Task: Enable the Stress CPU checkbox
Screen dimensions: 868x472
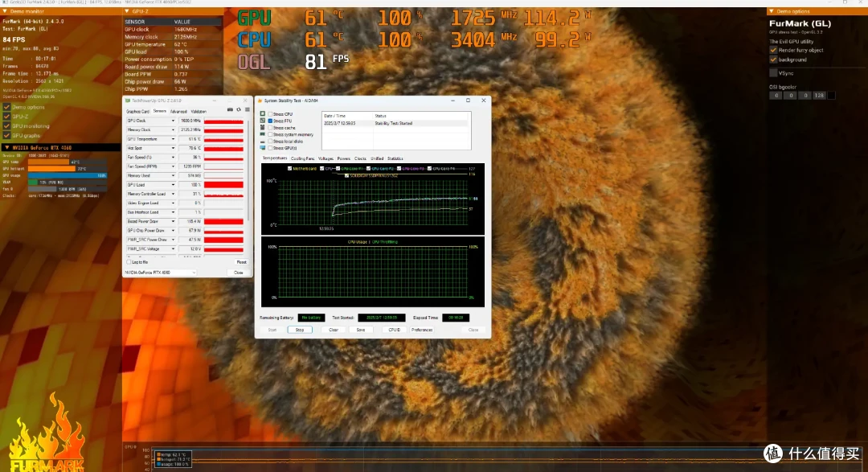Action: pos(270,114)
